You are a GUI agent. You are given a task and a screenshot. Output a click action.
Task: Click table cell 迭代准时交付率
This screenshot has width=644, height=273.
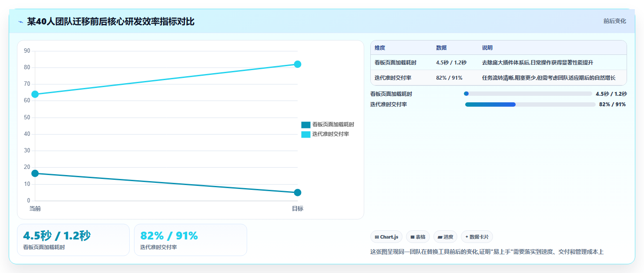(393, 78)
